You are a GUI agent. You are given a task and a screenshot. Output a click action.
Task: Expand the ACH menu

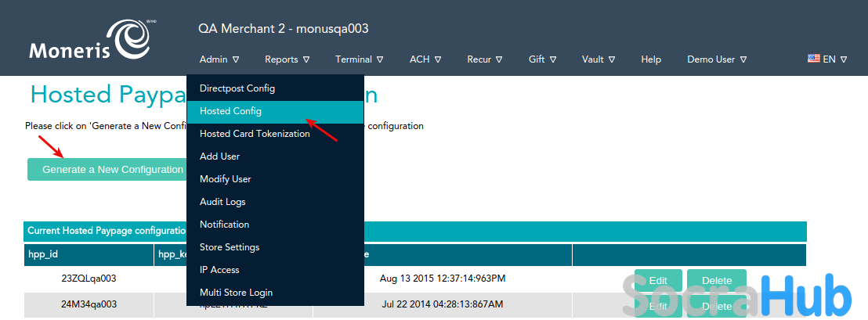425,59
